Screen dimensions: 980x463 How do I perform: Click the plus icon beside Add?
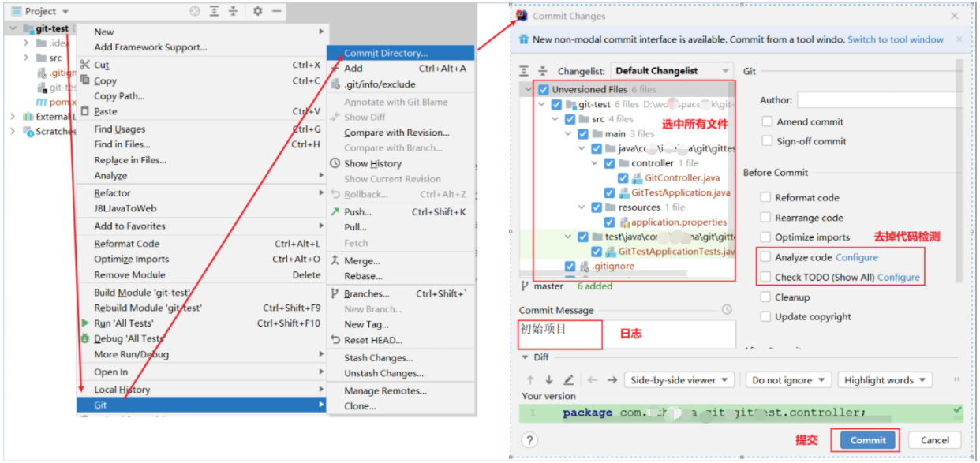point(335,69)
